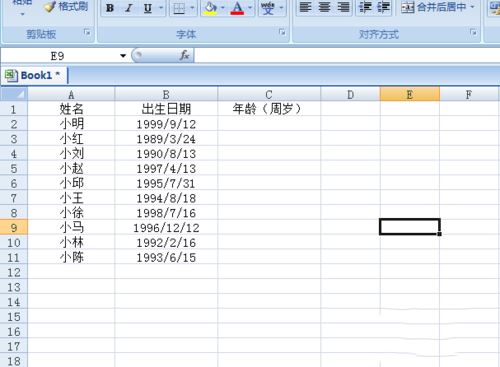Click cell containing 1999/9/12
Screen dimensions: 500x367
[x=166, y=124]
